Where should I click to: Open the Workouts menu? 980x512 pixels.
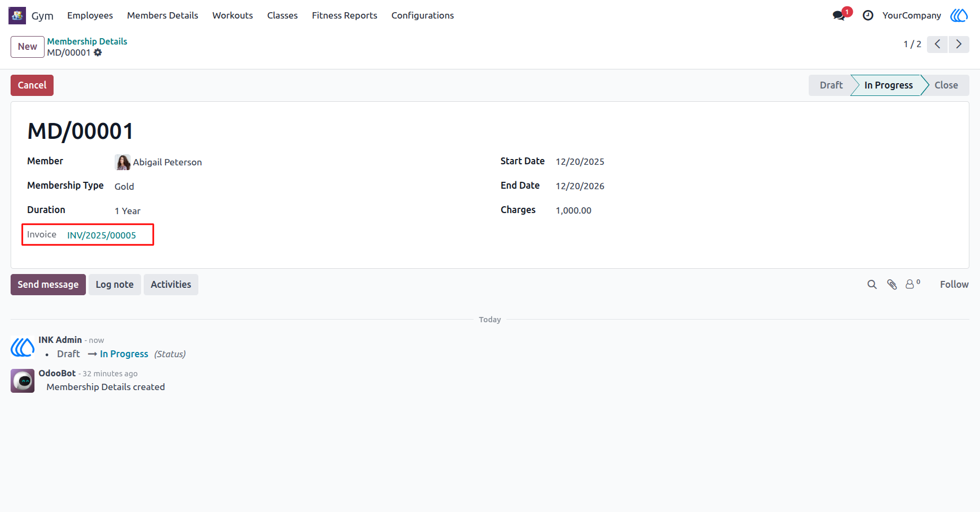[233, 15]
